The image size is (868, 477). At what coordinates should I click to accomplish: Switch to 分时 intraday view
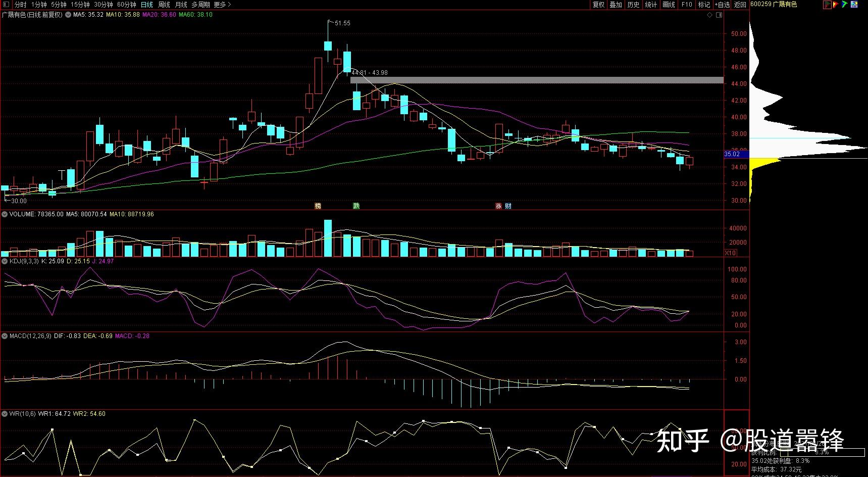(x=20, y=5)
